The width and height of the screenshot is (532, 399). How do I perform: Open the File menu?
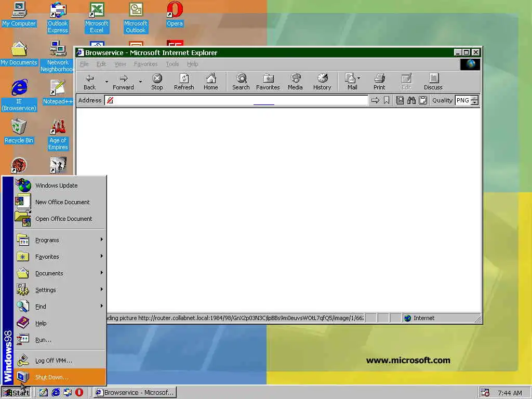[x=84, y=64]
